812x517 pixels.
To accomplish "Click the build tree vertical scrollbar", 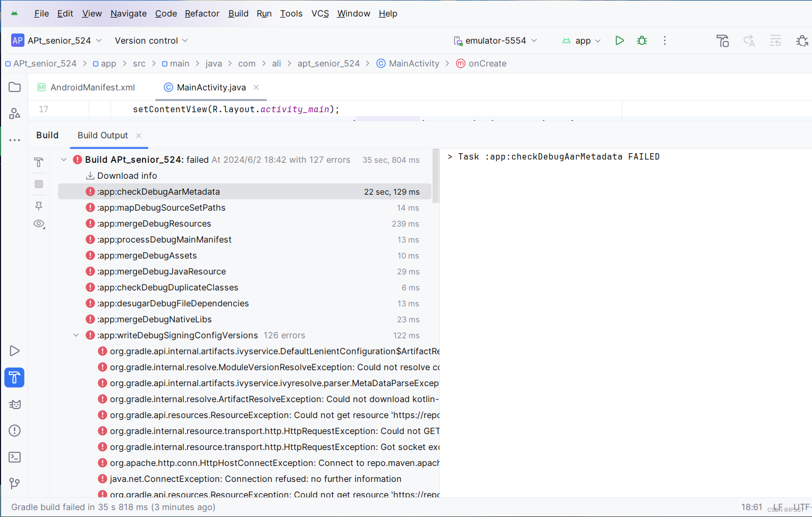I will (x=436, y=177).
